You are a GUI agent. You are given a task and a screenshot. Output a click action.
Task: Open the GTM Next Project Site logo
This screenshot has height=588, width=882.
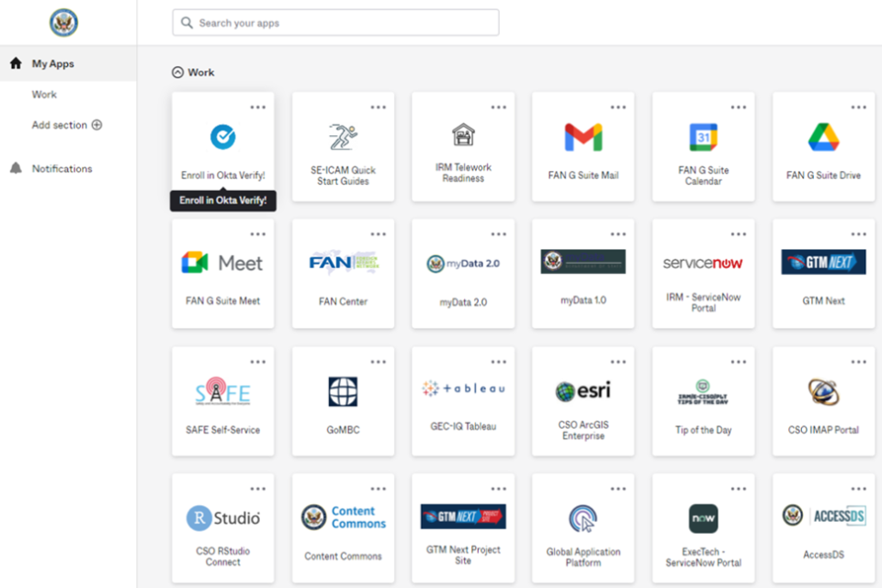click(x=463, y=516)
